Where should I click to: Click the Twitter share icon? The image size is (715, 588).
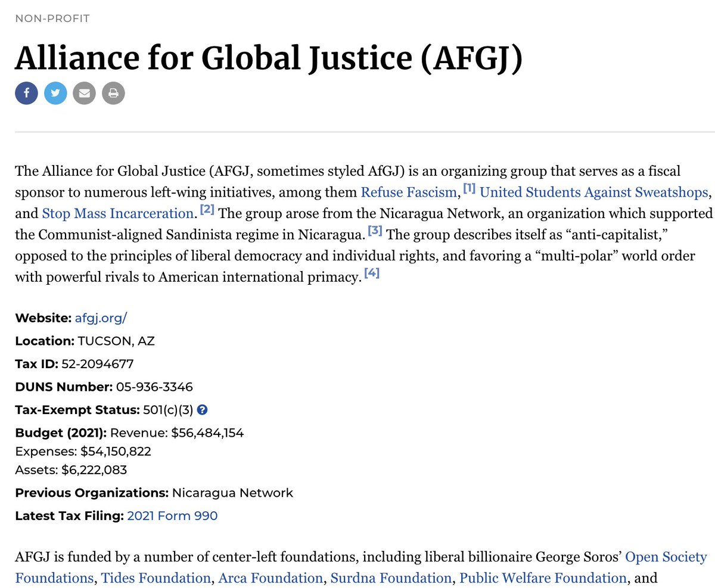55,93
